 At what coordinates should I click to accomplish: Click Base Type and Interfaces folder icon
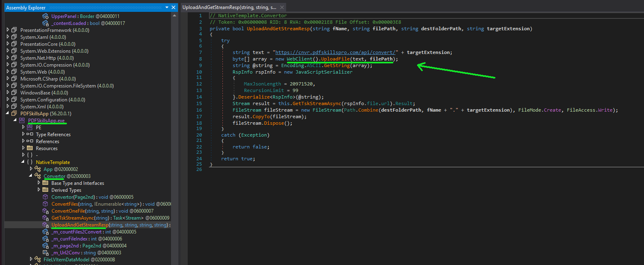[46, 183]
